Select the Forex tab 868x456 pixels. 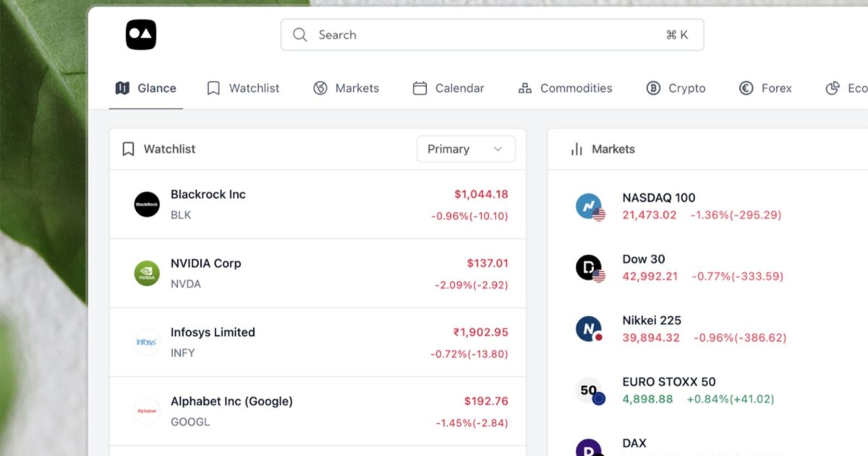coord(765,88)
